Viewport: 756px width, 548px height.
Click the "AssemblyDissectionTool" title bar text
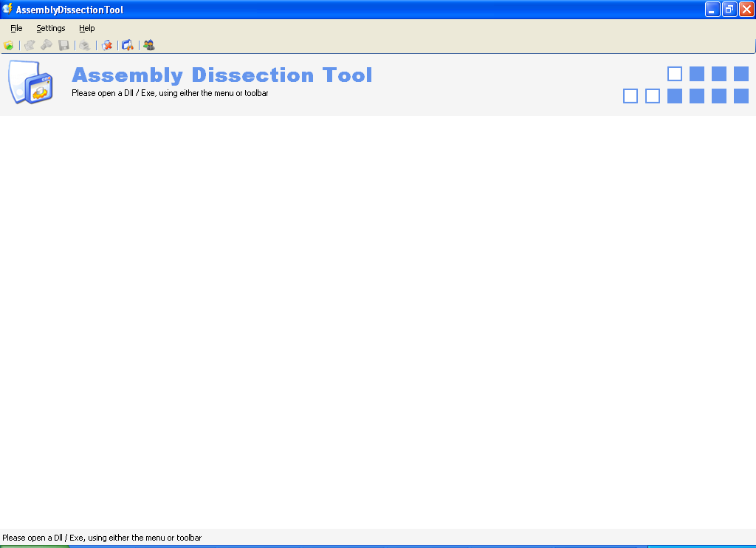(x=69, y=10)
